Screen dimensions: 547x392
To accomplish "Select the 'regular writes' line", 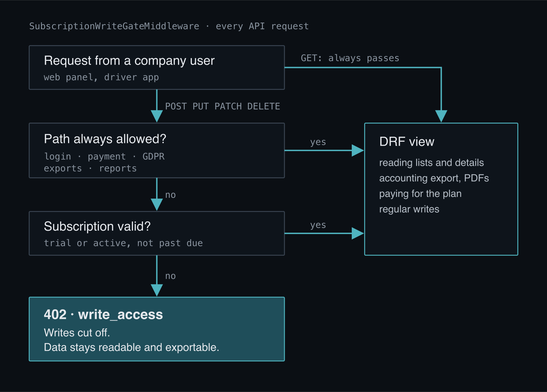I will tap(409, 209).
